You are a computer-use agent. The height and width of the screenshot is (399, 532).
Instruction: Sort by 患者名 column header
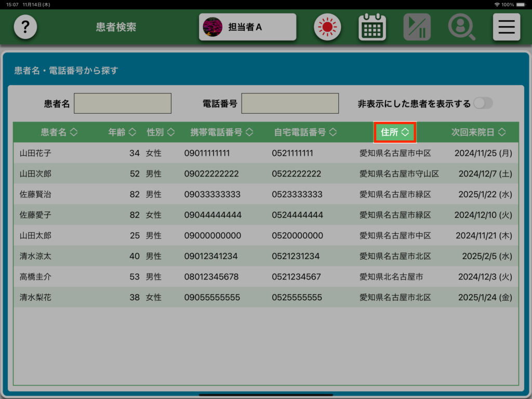(x=59, y=132)
